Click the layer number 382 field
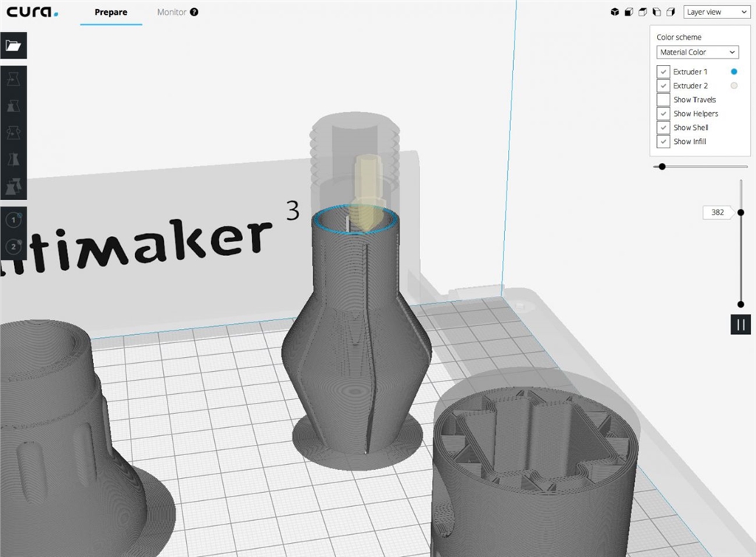756x557 pixels. 717,212
